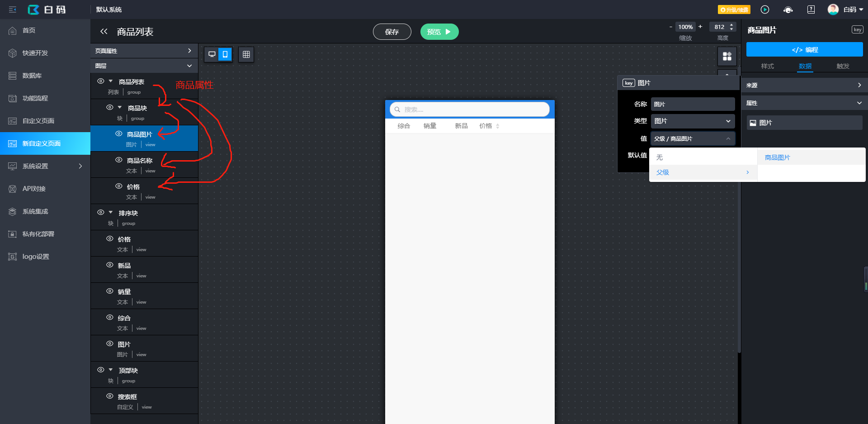
Task: Select the 搜索框 layer row
Action: [x=144, y=401]
